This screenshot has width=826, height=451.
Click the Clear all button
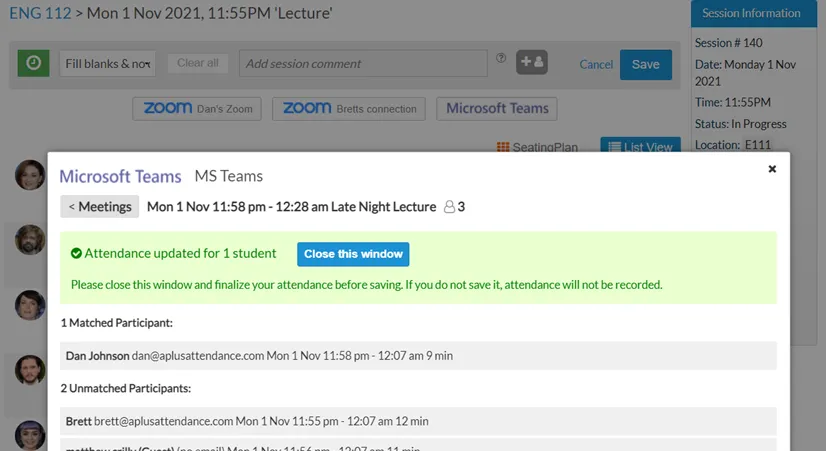click(x=198, y=63)
